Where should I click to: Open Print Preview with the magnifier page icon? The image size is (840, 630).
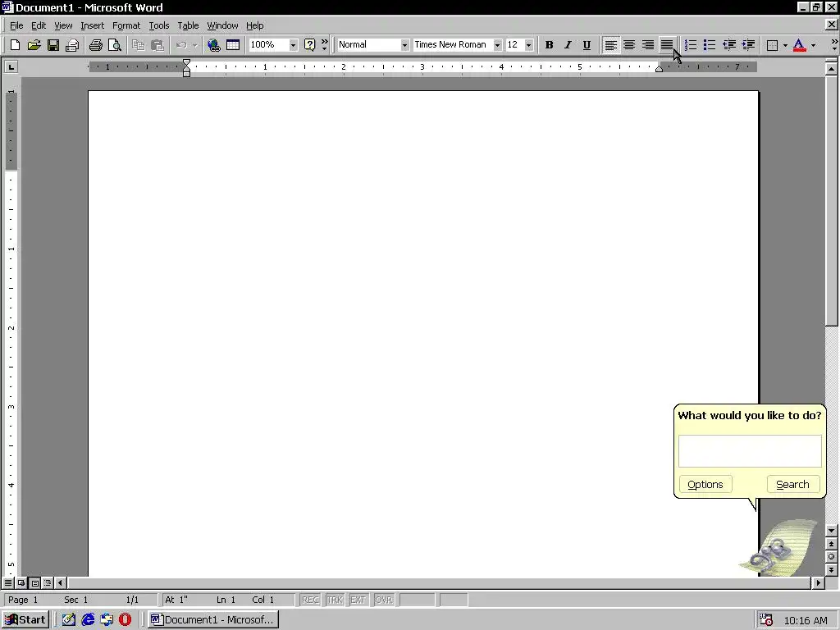115,45
